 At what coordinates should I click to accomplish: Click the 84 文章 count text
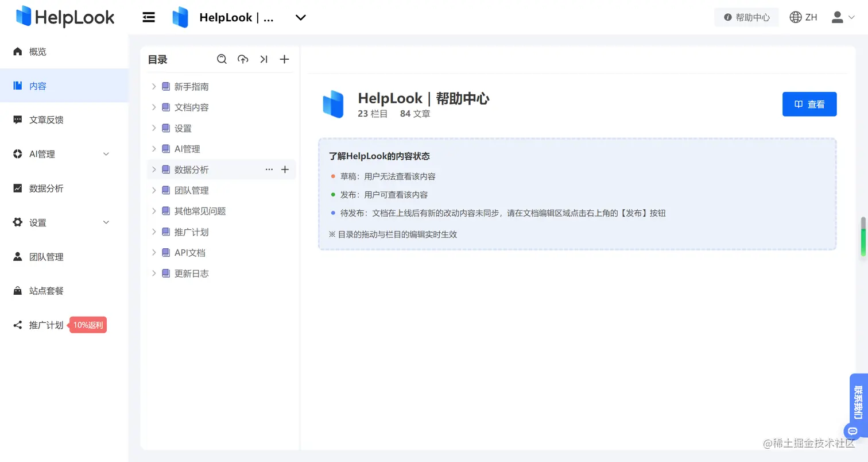coord(415,114)
